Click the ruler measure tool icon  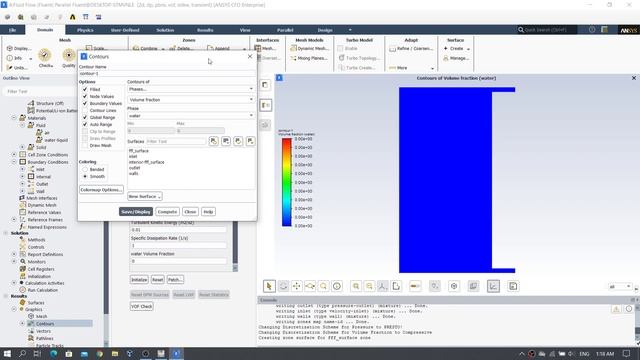pos(415,286)
